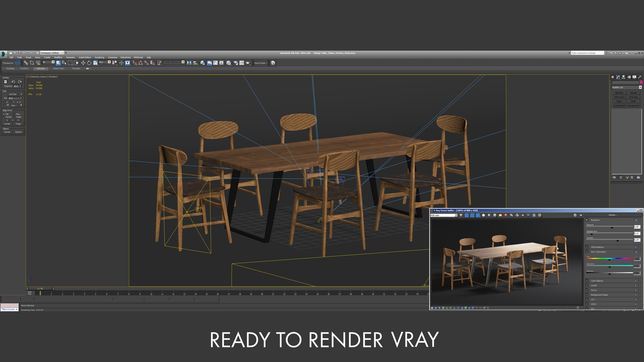Choose the Rectangular Selection Region tool
644x362 pixels.
(70, 63)
